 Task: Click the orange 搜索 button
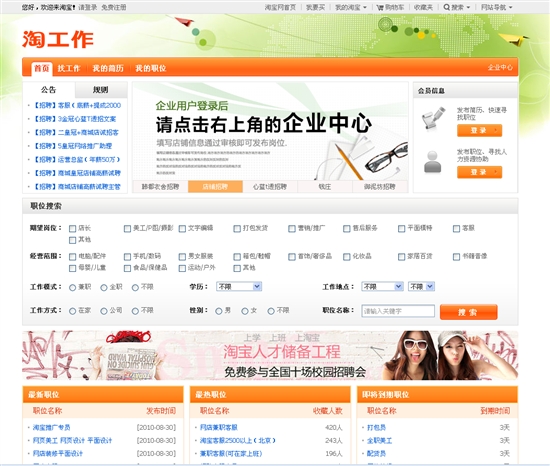tap(468, 312)
